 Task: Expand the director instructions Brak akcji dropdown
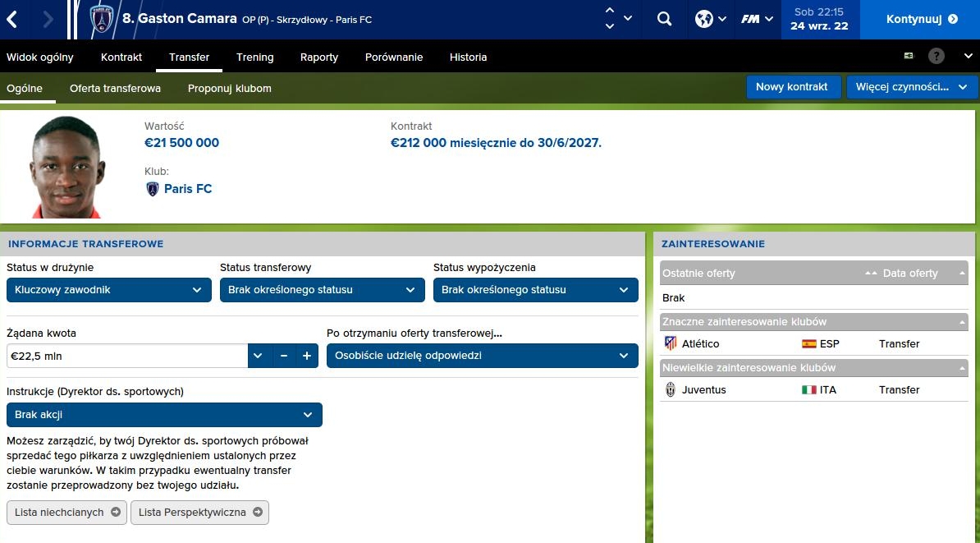(x=164, y=415)
